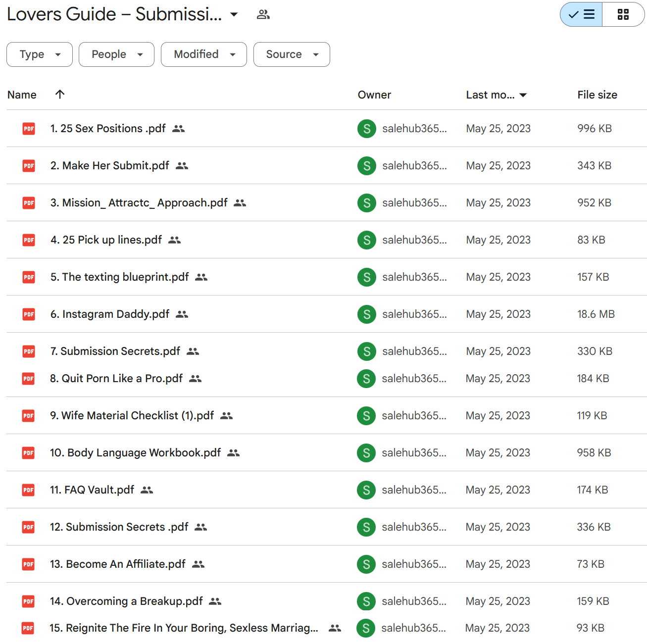Screen dimensions: 647x644
Task: Reverse sort direction with up arrow
Action: click(x=60, y=94)
